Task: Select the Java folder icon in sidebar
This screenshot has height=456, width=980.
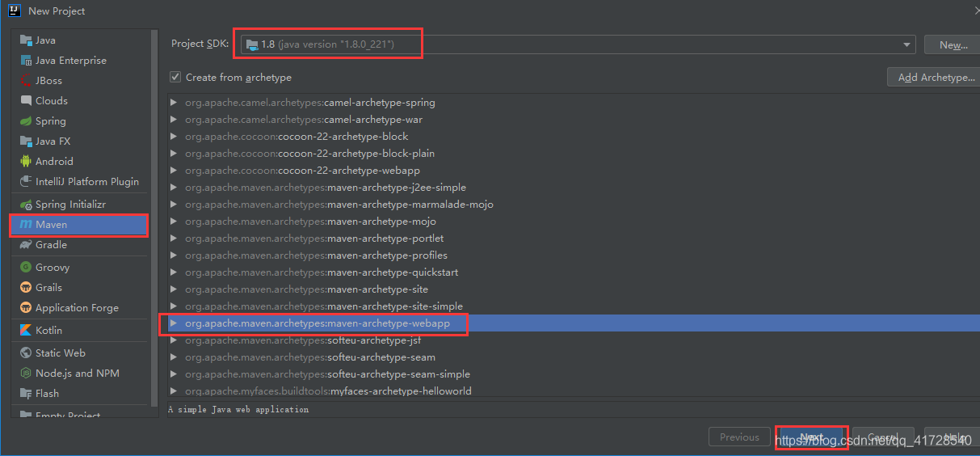Action: click(x=26, y=40)
